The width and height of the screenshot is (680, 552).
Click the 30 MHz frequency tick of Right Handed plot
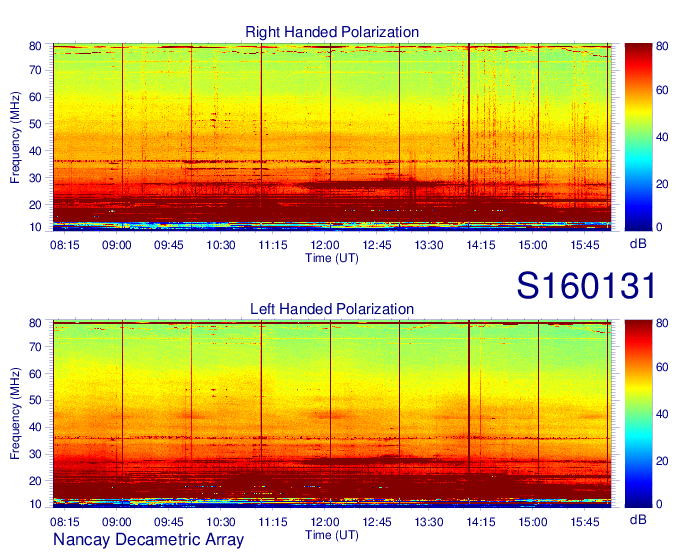(35, 178)
